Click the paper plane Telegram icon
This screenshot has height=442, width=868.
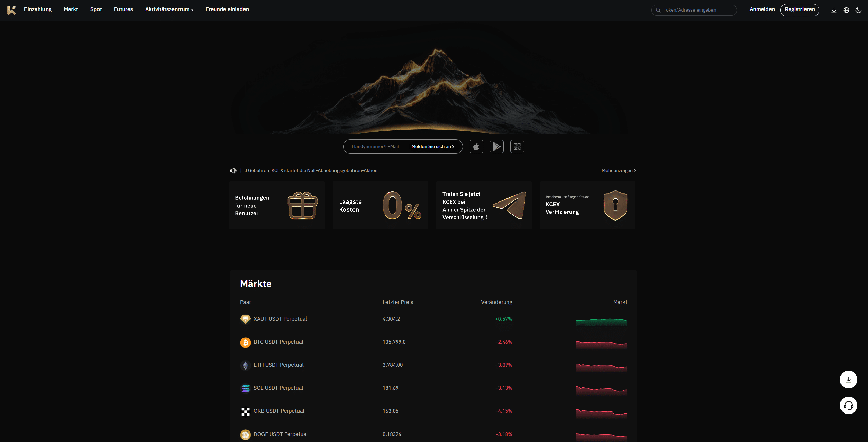(509, 205)
